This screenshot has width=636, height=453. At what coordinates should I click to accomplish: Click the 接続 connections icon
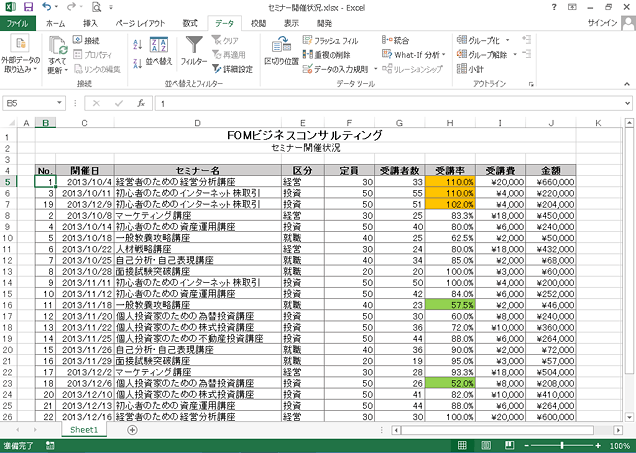[x=77, y=40]
